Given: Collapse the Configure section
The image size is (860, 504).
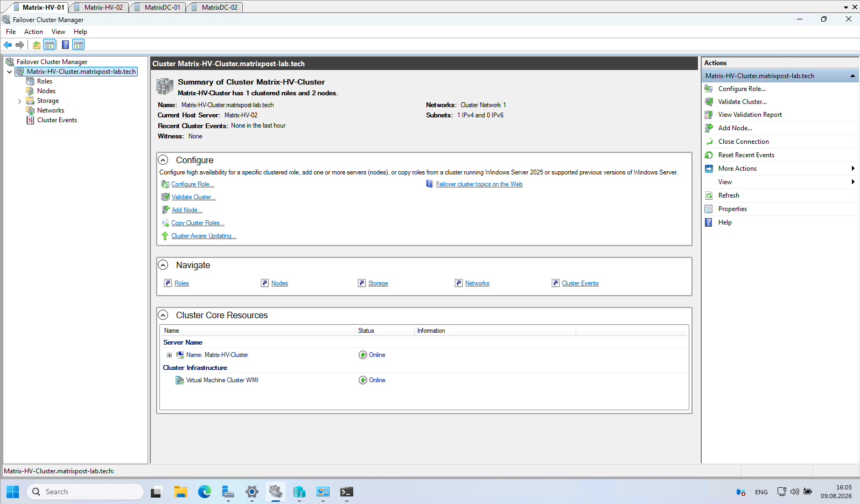Looking at the screenshot, I should click(x=163, y=160).
